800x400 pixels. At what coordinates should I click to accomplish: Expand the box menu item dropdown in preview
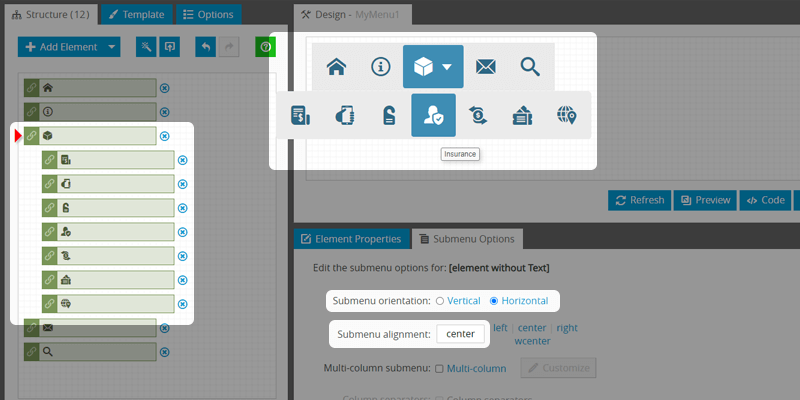pyautogui.click(x=447, y=67)
